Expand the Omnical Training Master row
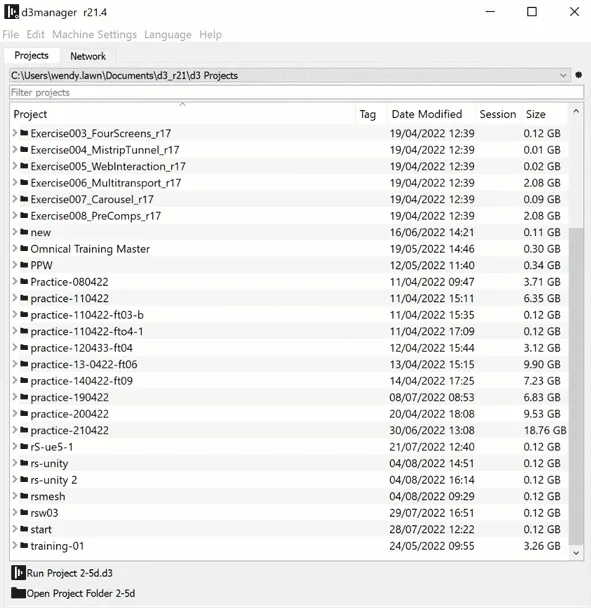 pos(15,248)
